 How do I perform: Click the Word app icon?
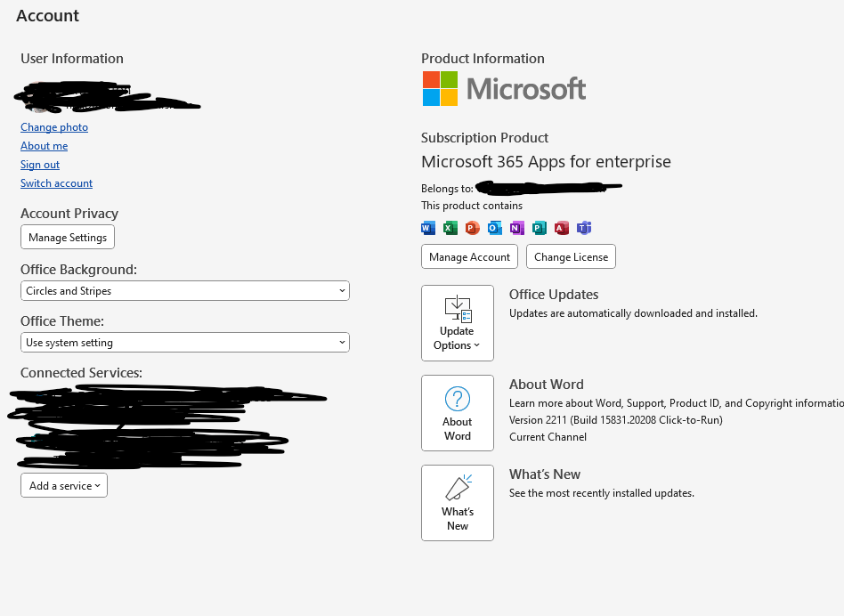(428, 228)
